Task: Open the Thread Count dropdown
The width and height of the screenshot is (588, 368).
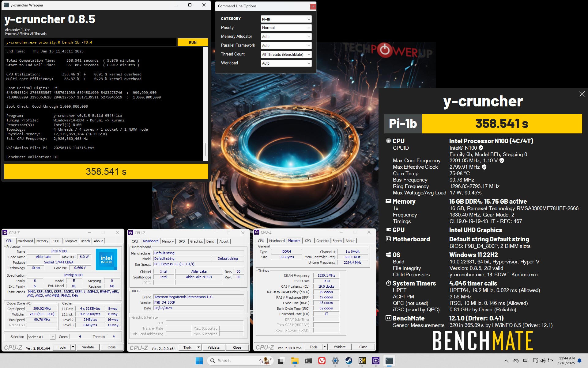Action: coord(286,55)
